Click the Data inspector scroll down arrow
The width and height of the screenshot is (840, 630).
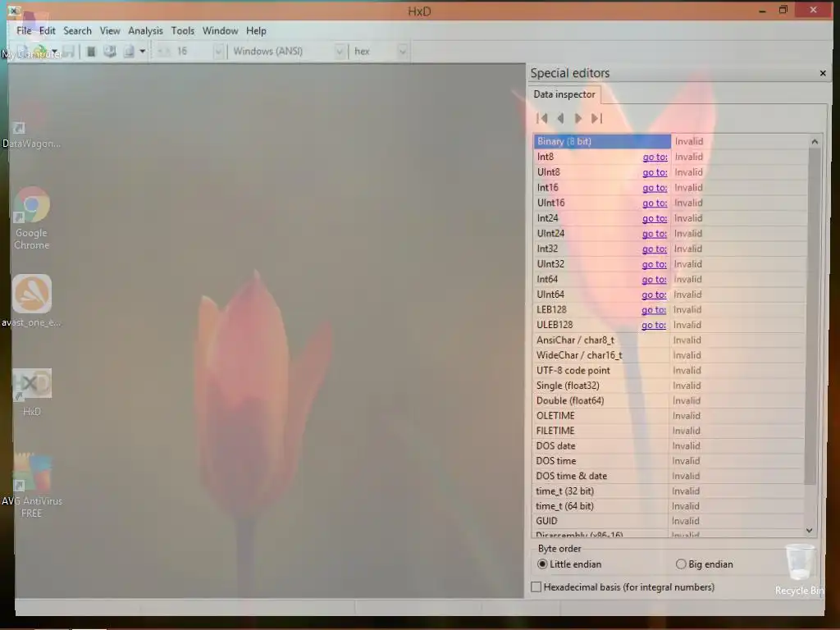pyautogui.click(x=810, y=531)
